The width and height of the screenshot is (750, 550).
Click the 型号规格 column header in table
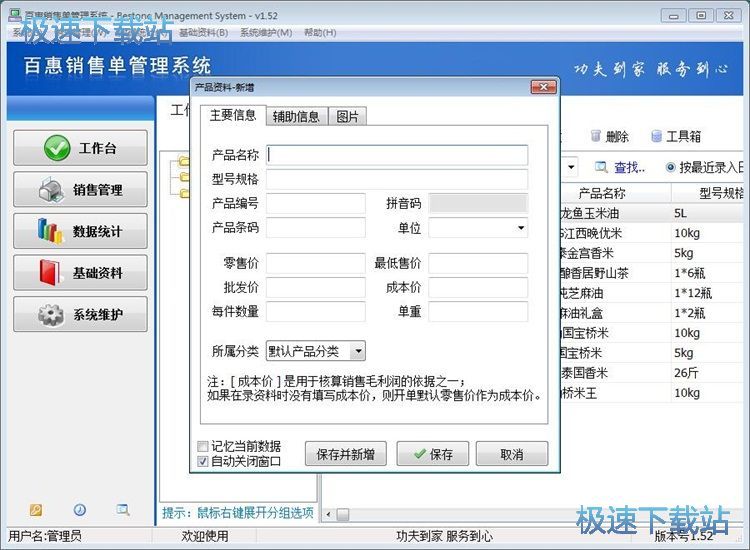point(708,193)
